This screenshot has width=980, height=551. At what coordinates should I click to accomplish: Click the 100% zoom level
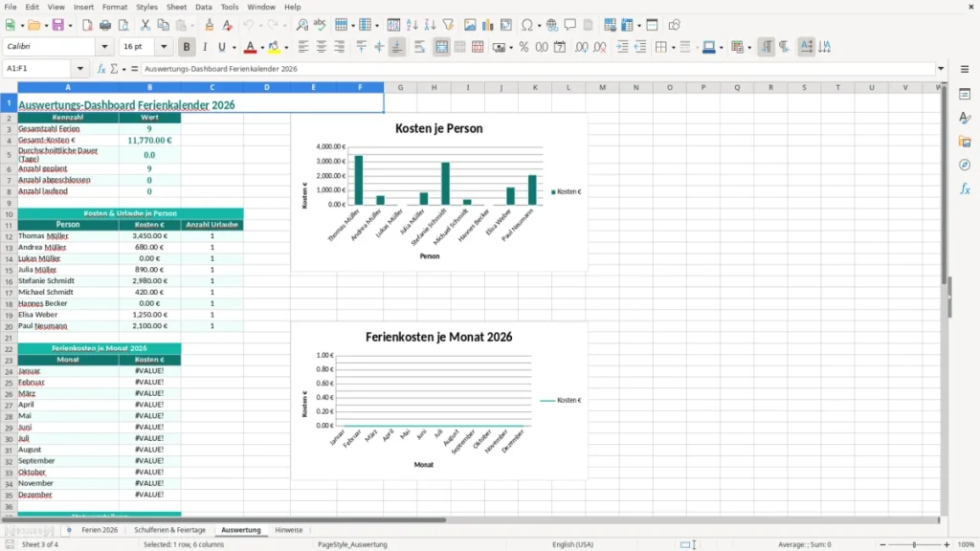pyautogui.click(x=967, y=544)
